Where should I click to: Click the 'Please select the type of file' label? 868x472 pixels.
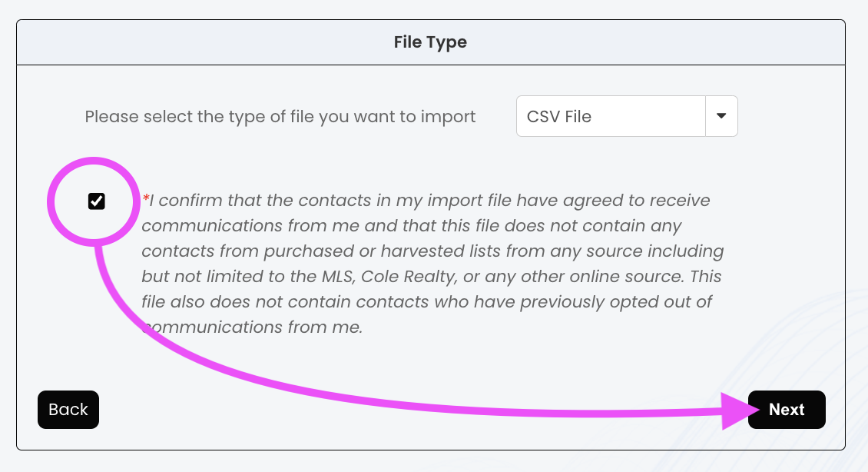pyautogui.click(x=280, y=117)
